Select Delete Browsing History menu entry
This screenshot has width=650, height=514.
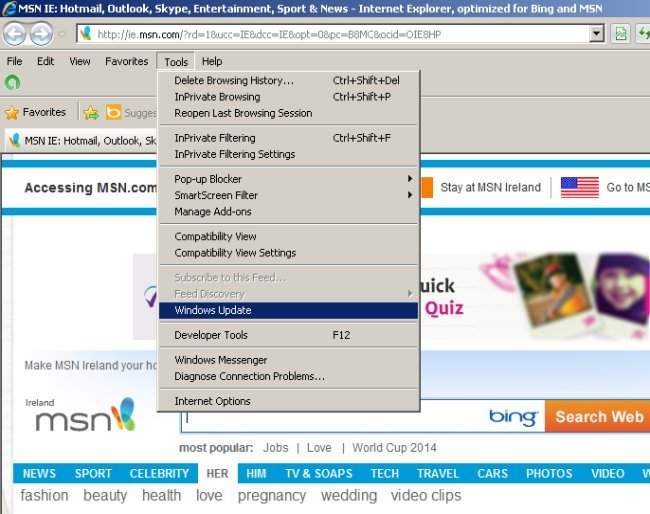click(x=234, y=80)
